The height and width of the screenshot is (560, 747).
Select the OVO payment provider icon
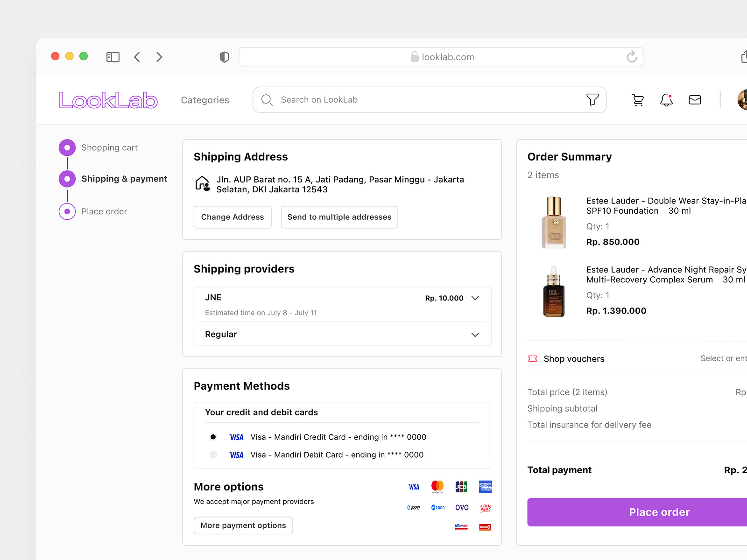click(462, 507)
